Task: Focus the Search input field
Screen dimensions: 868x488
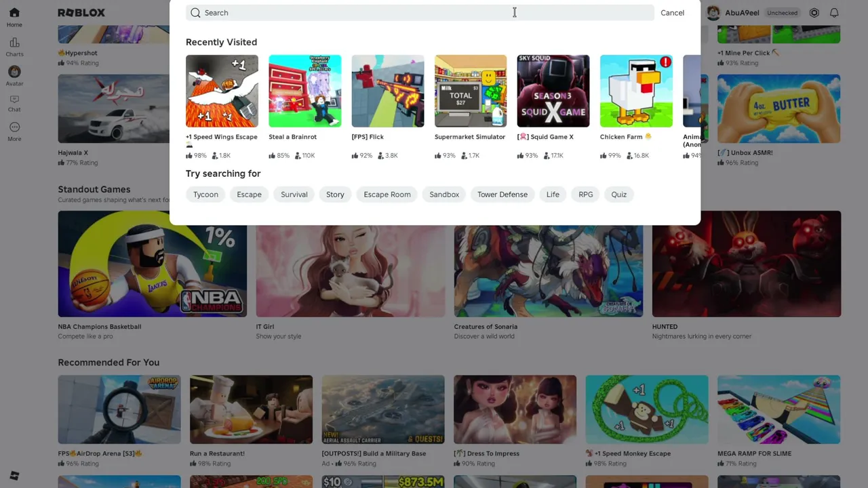Action: click(420, 13)
